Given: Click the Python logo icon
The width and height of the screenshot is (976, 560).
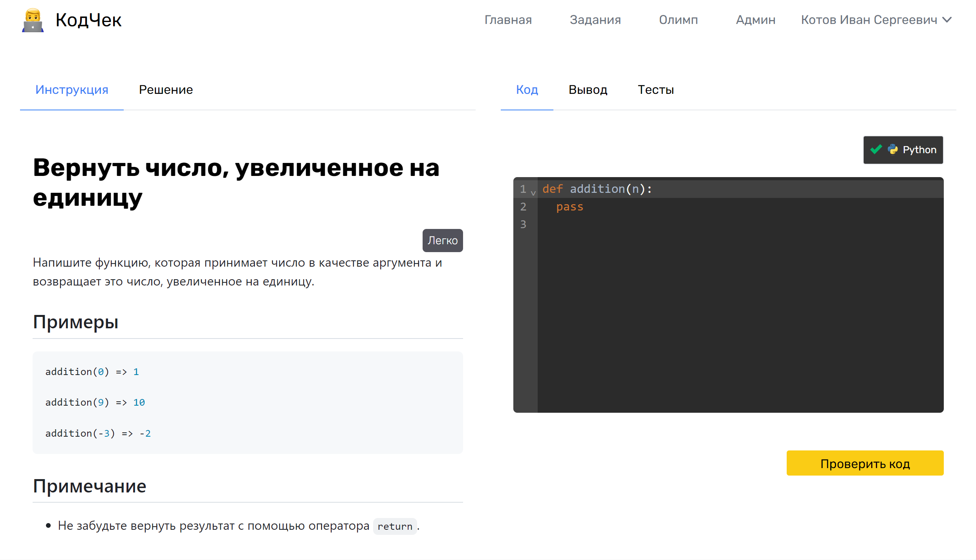Looking at the screenshot, I should pos(893,150).
